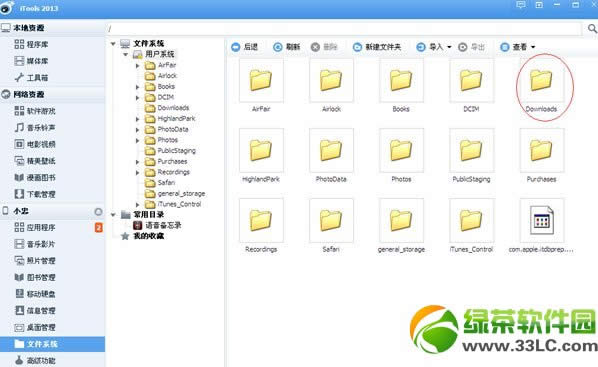Select 文件系统 in the left sidebar
This screenshot has width=598, height=367.
pos(53,344)
